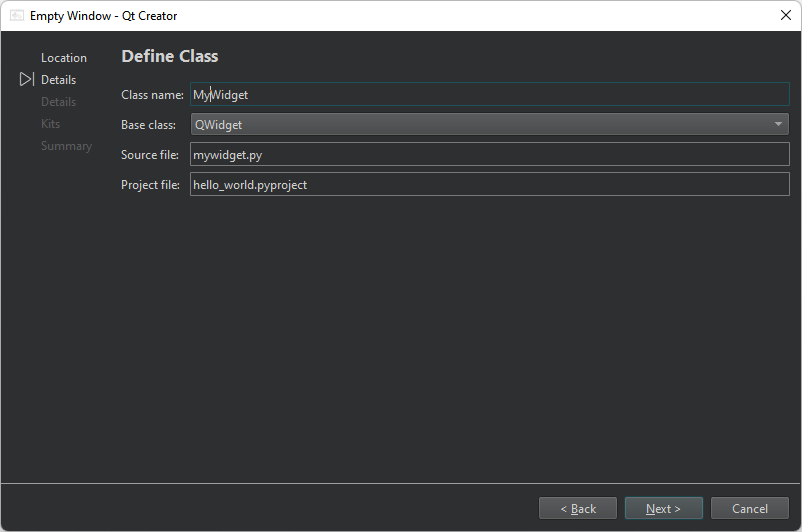This screenshot has width=802, height=532.
Task: Click the Qt Creator window icon in title bar
Action: click(x=17, y=16)
